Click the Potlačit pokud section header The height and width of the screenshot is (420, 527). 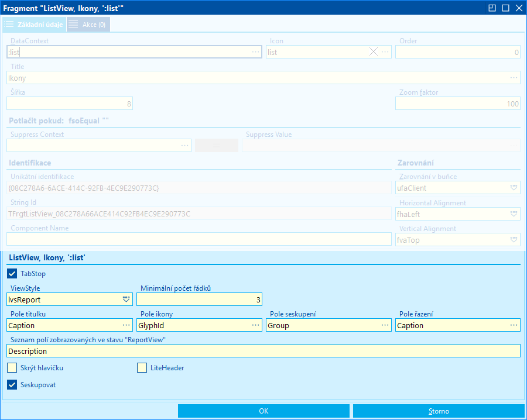click(59, 121)
